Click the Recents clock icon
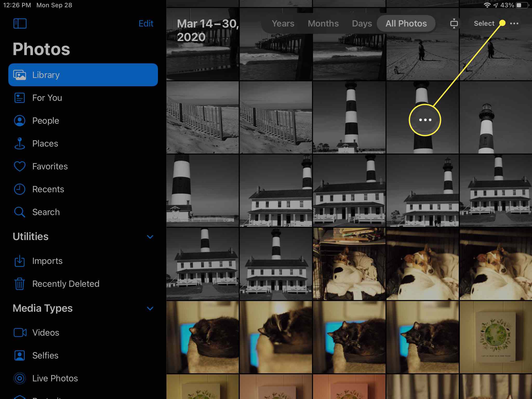Image resolution: width=532 pixels, height=399 pixels. click(x=20, y=189)
